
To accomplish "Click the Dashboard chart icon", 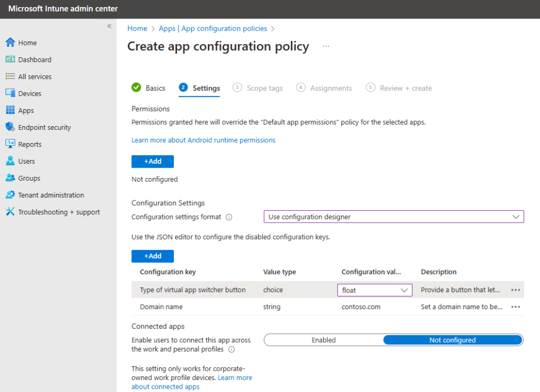I will point(10,59).
